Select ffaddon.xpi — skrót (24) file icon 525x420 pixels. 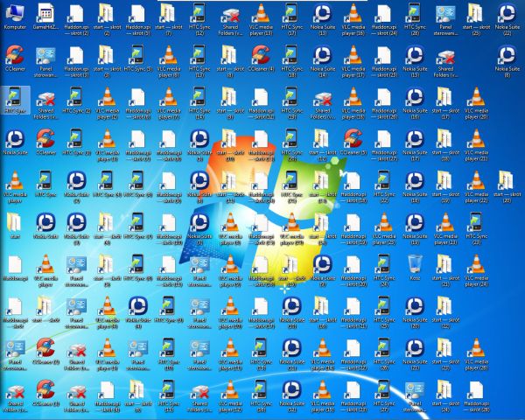click(385, 20)
